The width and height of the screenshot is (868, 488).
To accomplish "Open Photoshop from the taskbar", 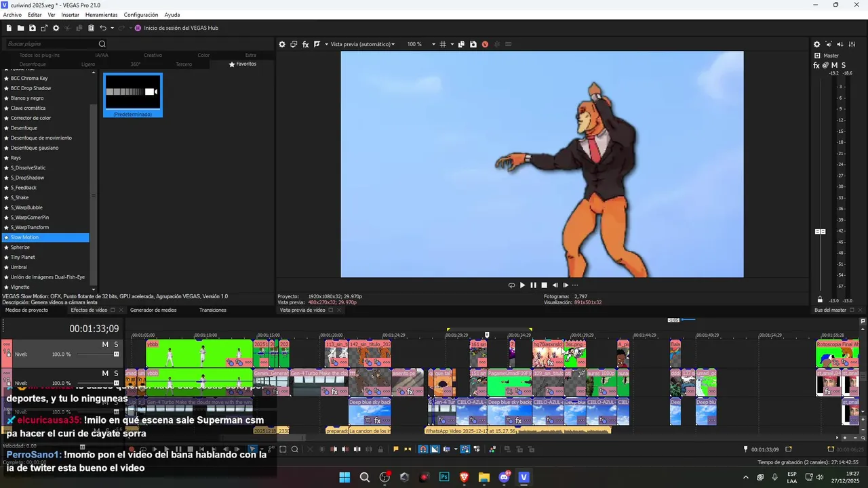I will click(444, 477).
